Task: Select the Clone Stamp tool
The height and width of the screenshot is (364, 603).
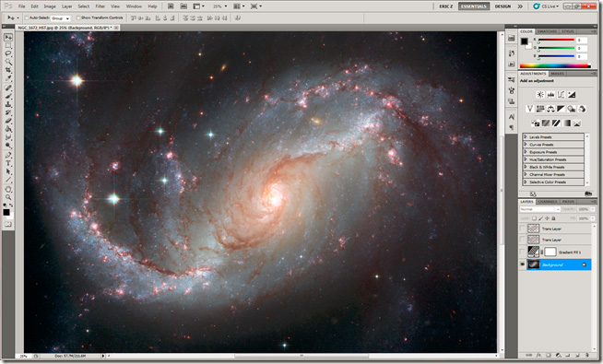Action: [x=8, y=104]
